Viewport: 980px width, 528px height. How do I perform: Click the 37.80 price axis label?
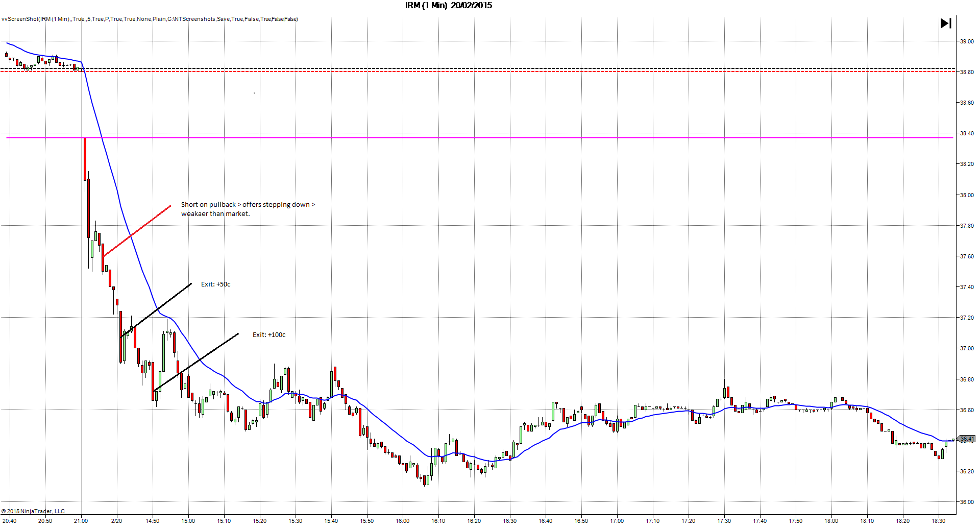pos(967,226)
